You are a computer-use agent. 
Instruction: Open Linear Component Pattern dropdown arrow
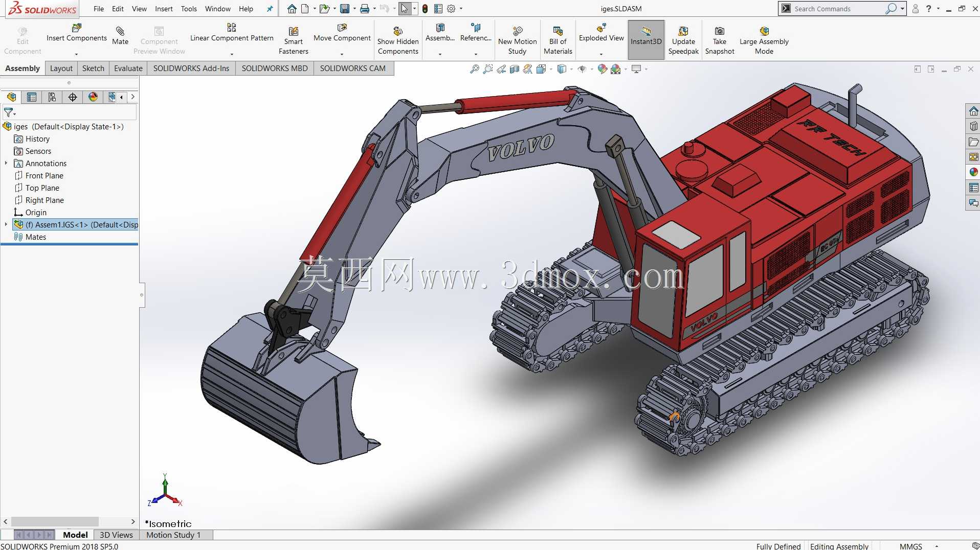coord(232,54)
